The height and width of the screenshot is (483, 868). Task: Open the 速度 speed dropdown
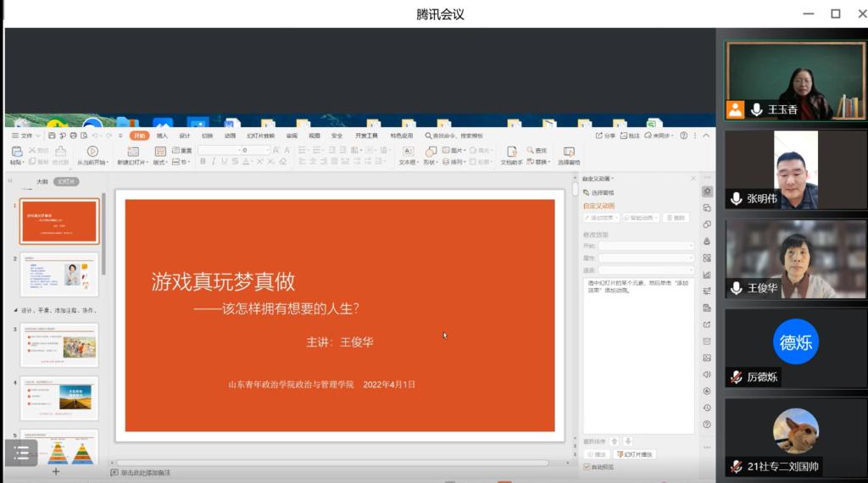coord(646,269)
